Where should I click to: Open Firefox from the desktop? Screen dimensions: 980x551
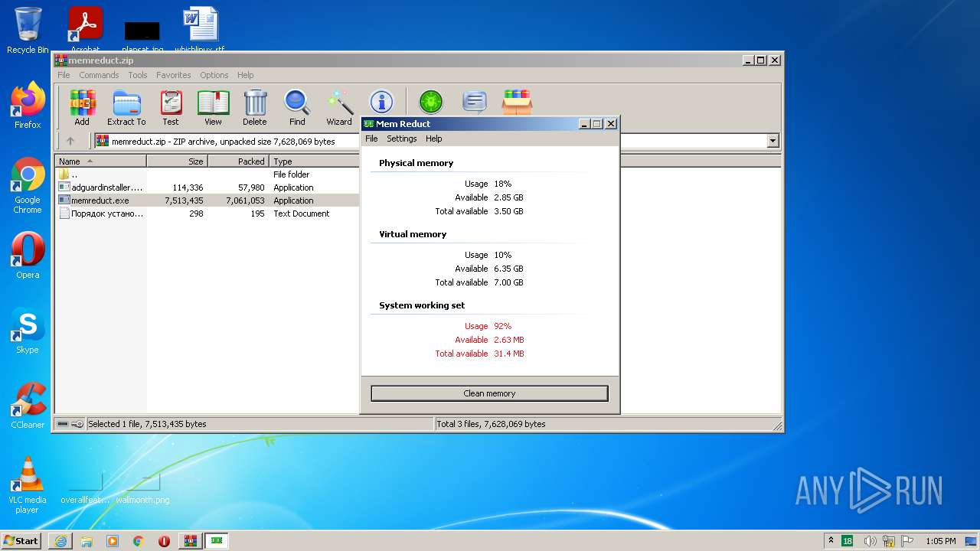[x=28, y=106]
